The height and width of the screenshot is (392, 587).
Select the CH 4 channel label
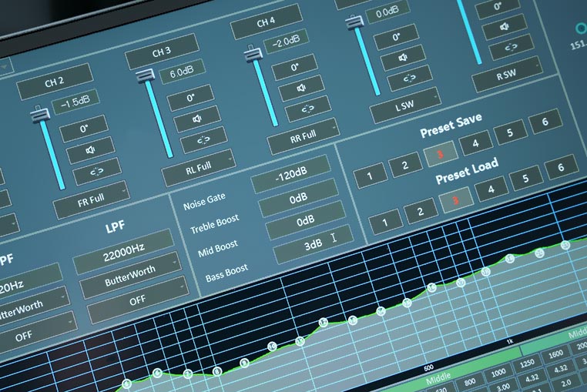pyautogui.click(x=267, y=22)
